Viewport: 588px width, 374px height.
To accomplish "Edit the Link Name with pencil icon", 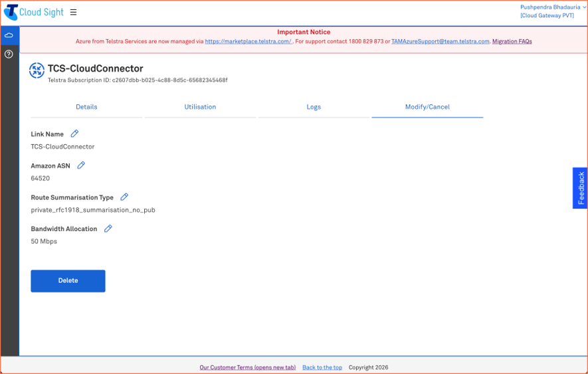I will pos(74,134).
